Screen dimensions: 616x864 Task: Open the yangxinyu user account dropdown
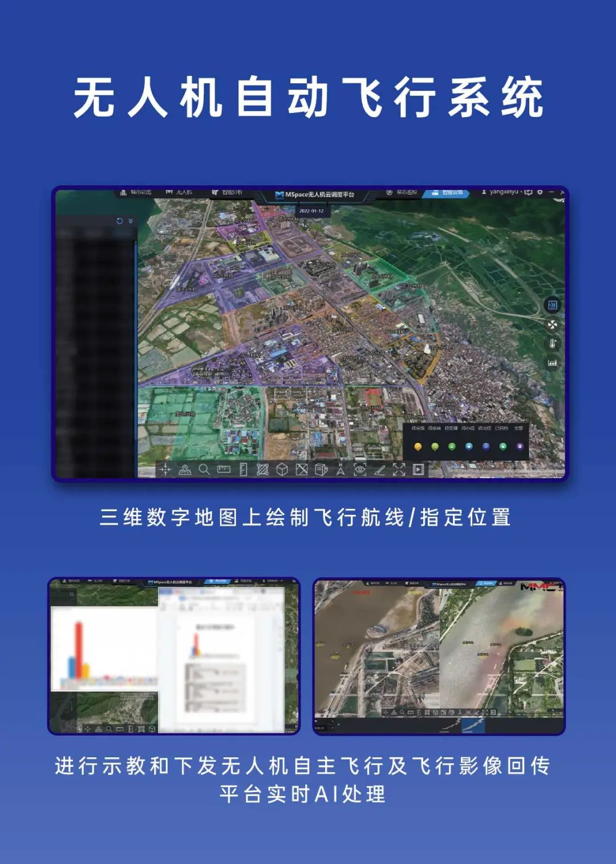pos(503,192)
